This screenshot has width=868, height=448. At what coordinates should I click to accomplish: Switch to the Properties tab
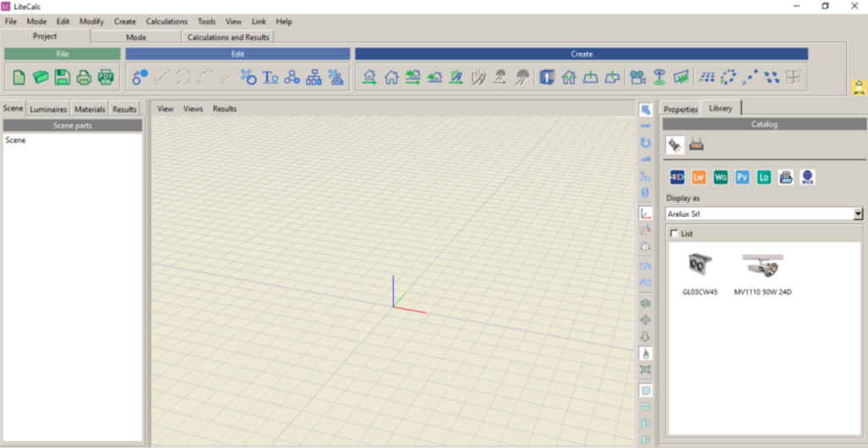pos(681,109)
